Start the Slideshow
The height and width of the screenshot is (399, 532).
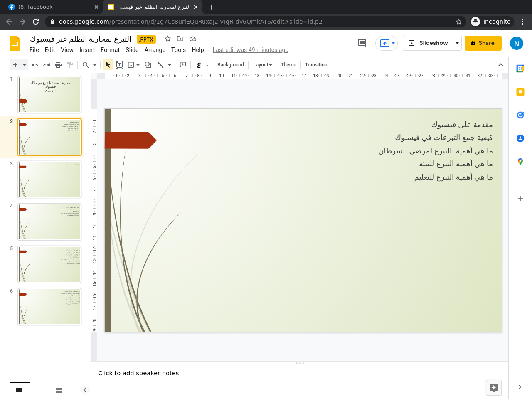point(429,43)
